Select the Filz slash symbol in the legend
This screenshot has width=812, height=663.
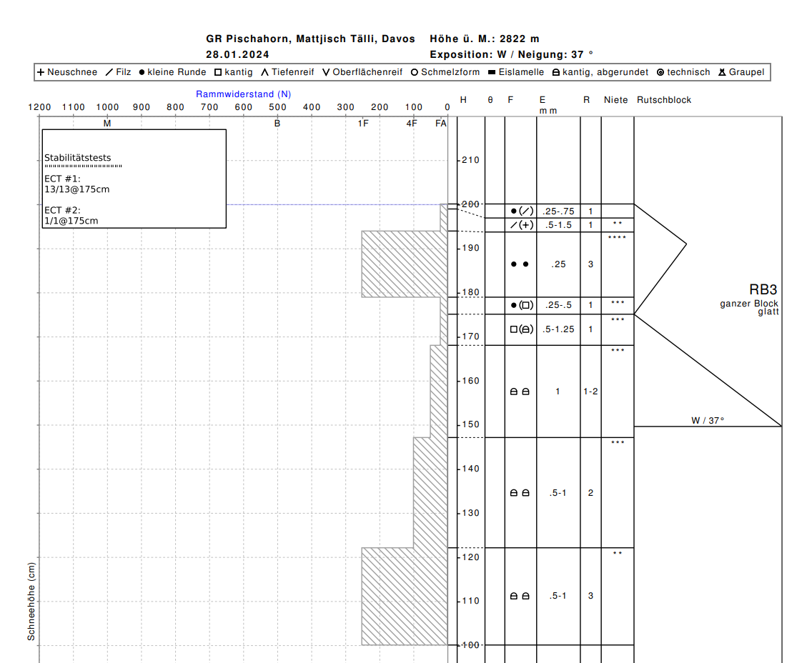(109, 72)
